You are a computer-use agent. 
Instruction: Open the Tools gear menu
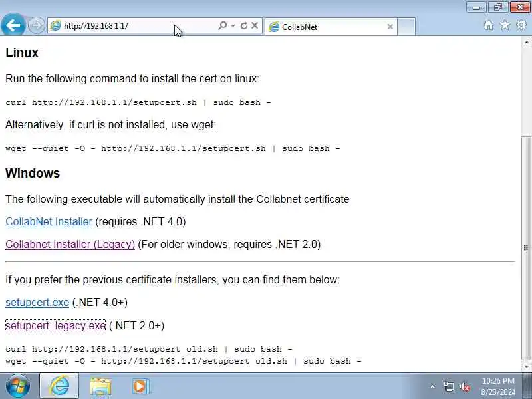tap(521, 25)
